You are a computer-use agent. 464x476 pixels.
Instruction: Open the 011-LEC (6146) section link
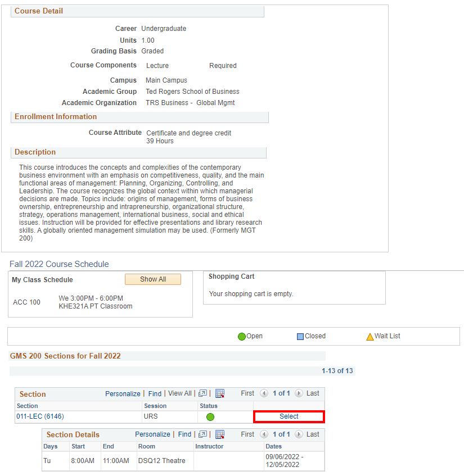(40, 416)
